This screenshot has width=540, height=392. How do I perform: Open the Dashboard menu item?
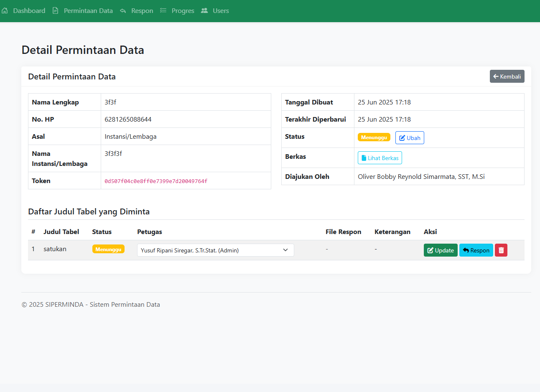point(29,11)
